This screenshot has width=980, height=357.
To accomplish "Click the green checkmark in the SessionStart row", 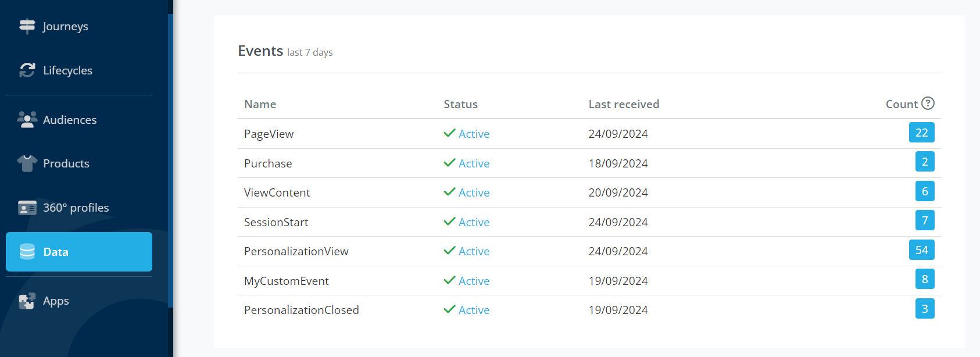I will pyautogui.click(x=449, y=222).
